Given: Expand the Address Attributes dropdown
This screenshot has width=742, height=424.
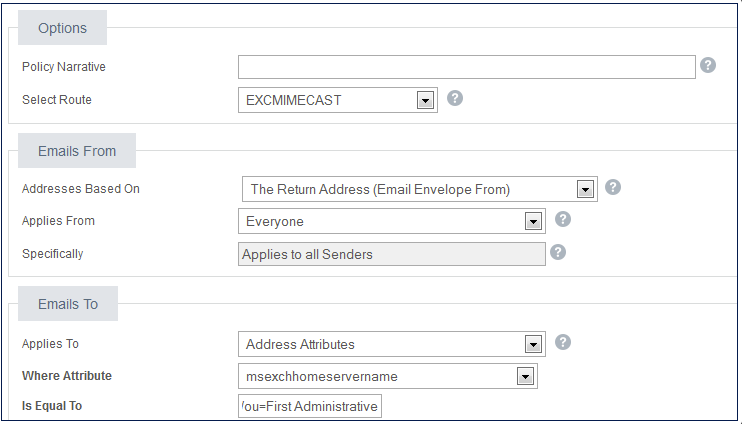Looking at the screenshot, I should (x=533, y=345).
